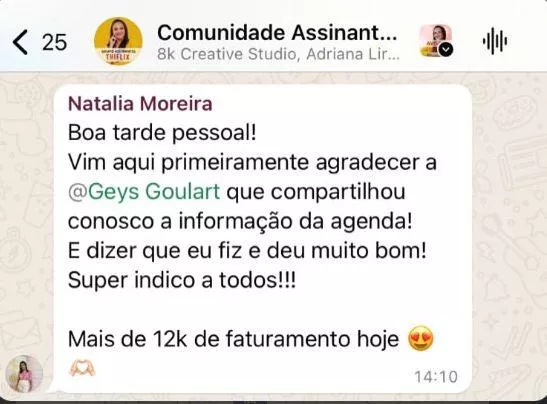The image size is (547, 404).
Task: Select the heart-eyes emoji in the message
Action: coord(421,339)
